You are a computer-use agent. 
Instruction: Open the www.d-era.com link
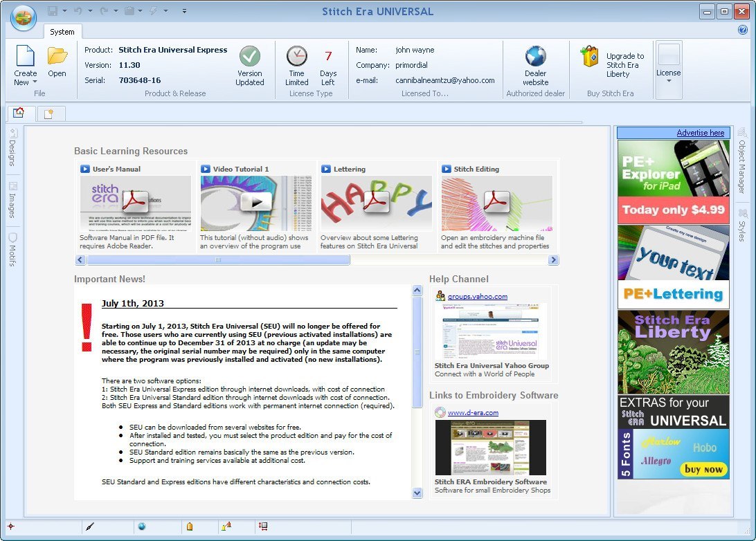click(473, 413)
